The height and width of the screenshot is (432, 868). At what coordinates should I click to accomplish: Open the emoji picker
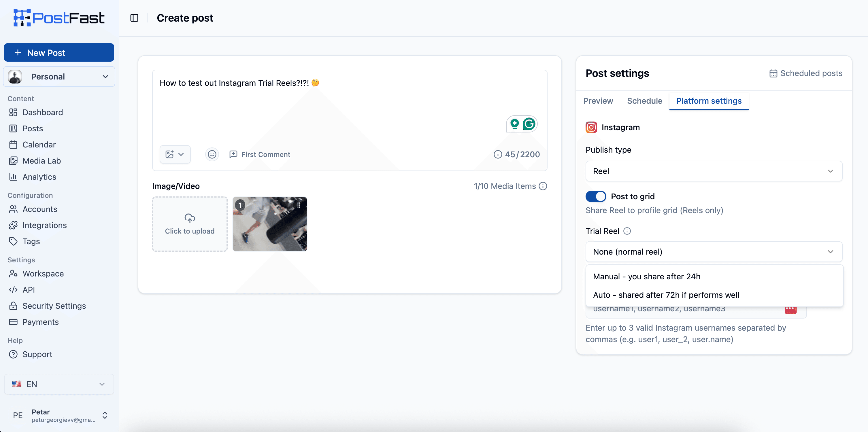[x=212, y=154]
